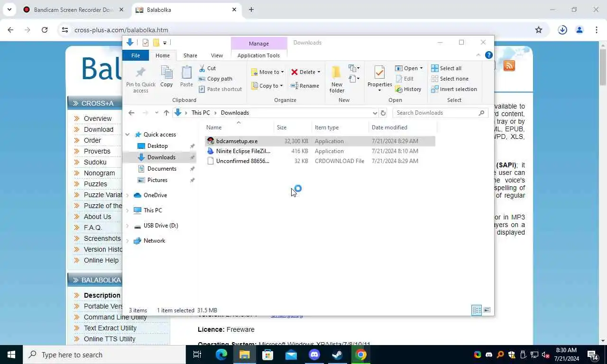Open the Open button dropdown arrow
The width and height of the screenshot is (607, 364).
pyautogui.click(x=421, y=68)
